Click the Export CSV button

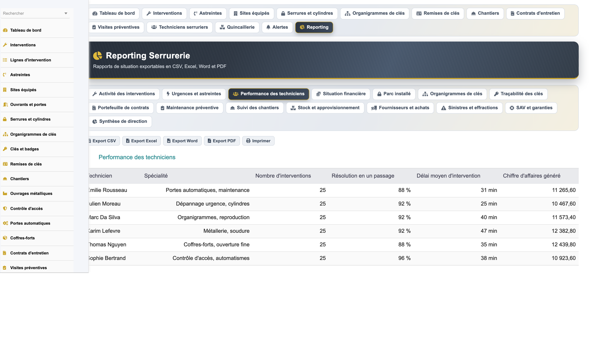pyautogui.click(x=104, y=141)
